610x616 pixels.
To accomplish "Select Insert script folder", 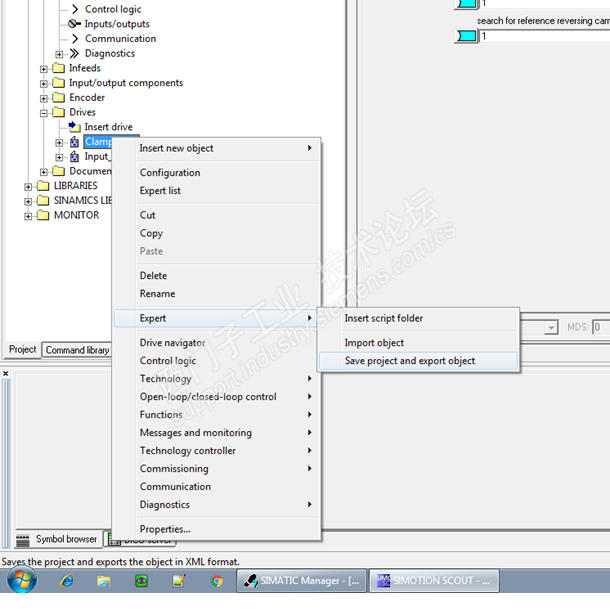I will point(419,318).
